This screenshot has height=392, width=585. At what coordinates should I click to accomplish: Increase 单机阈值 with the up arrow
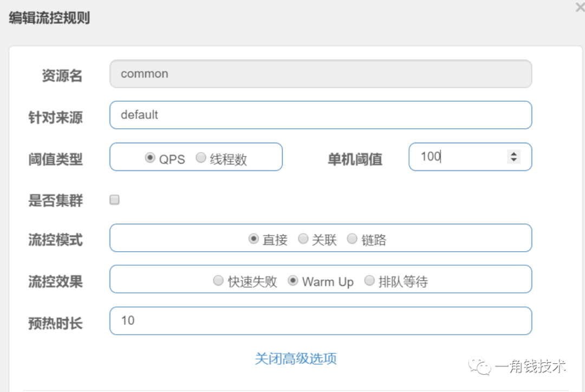click(513, 153)
